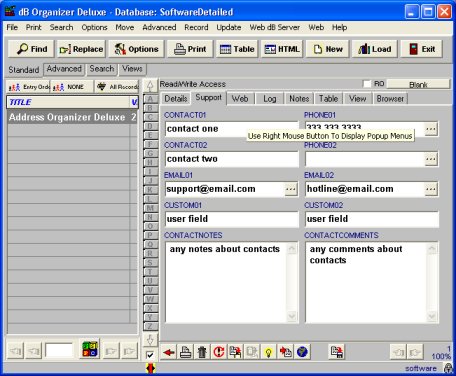Click the four-color square icon under record list
The image size is (456, 376).
tap(90, 349)
